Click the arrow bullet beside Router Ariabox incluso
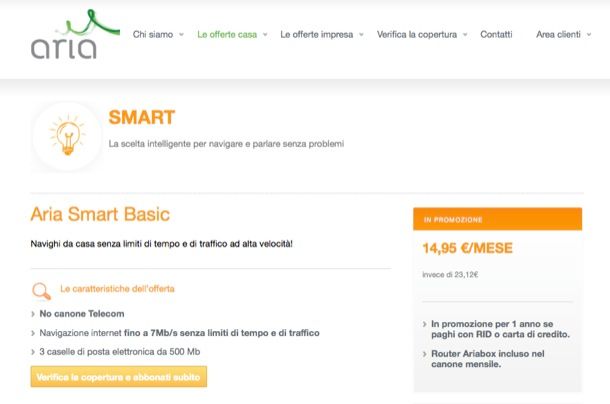The image size is (610, 404). coord(424,353)
